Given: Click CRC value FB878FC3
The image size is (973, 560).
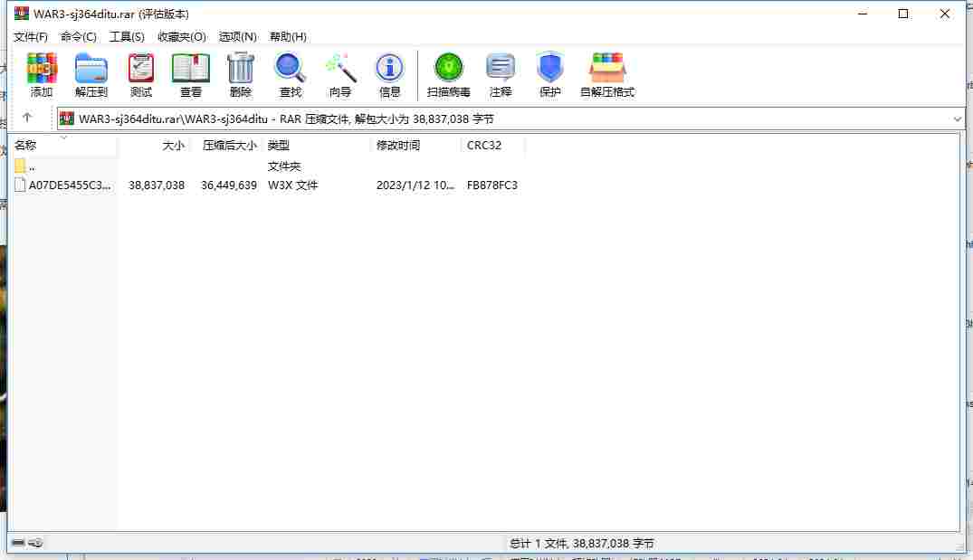Looking at the screenshot, I should (492, 185).
